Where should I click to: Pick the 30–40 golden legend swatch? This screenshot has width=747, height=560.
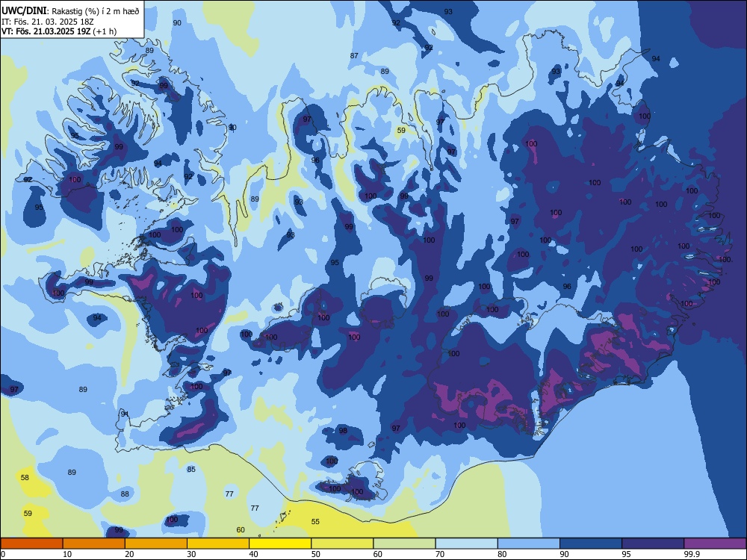click(x=218, y=544)
